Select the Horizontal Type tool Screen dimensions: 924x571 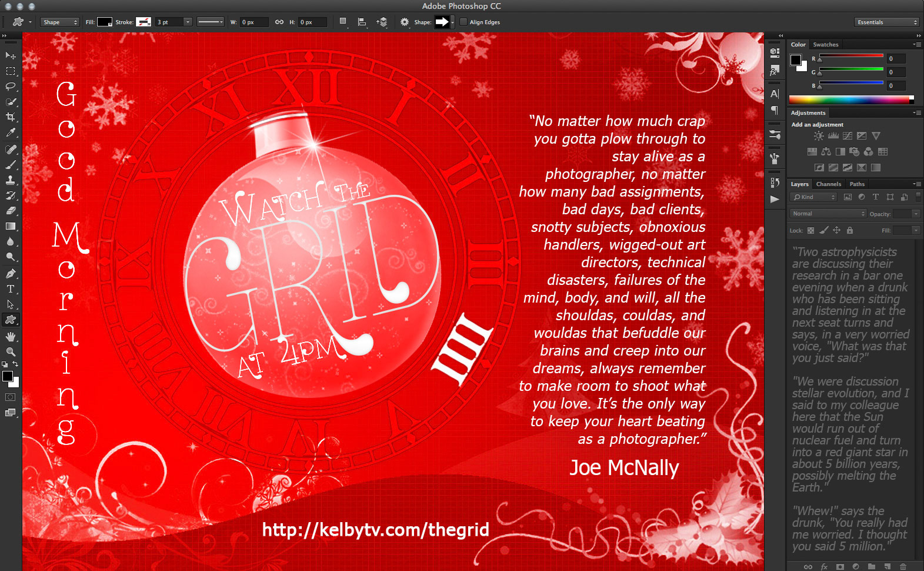(x=11, y=289)
